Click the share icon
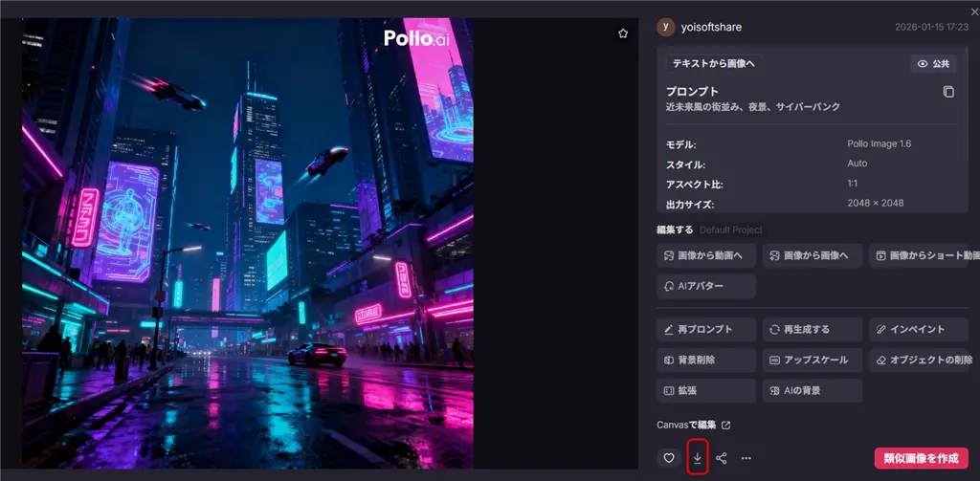The image size is (980, 481). click(722, 458)
